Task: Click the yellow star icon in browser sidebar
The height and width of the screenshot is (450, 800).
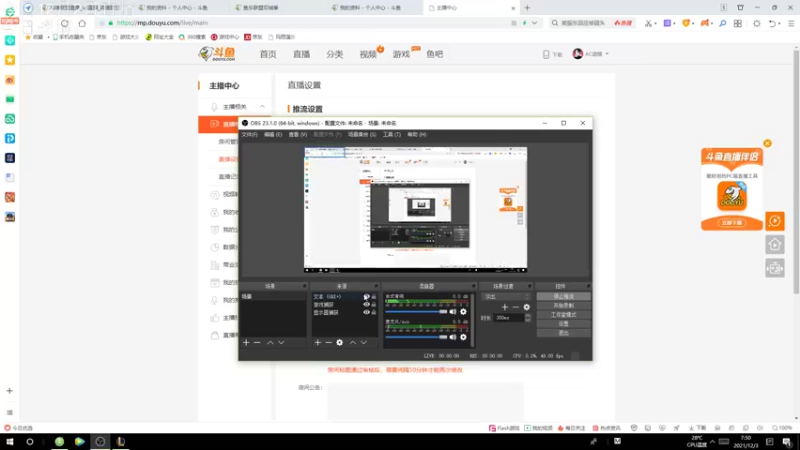Action: (x=10, y=60)
